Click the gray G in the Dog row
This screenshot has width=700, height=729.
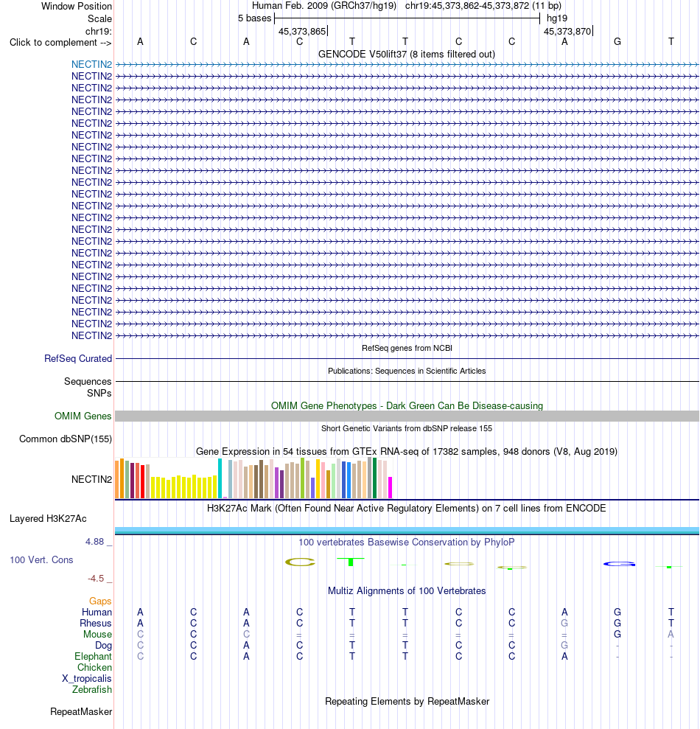[x=564, y=645]
